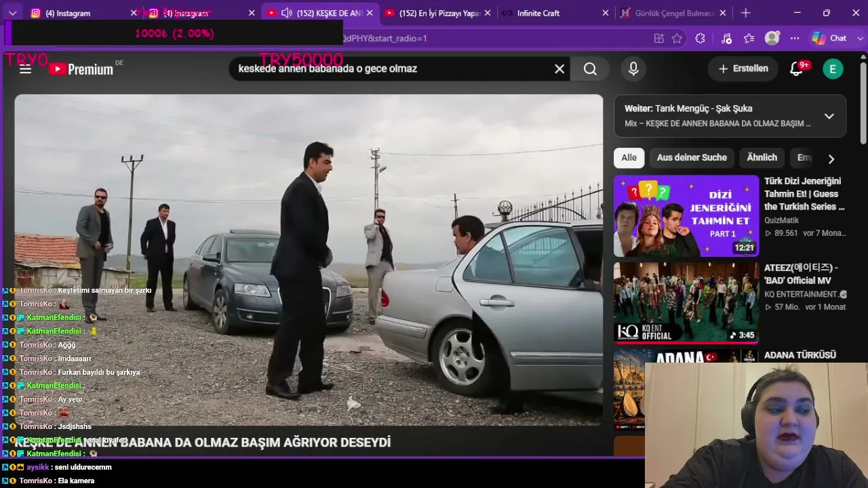The height and width of the screenshot is (488, 868).
Task: Close the Infinite Craft tab
Action: (x=606, y=13)
